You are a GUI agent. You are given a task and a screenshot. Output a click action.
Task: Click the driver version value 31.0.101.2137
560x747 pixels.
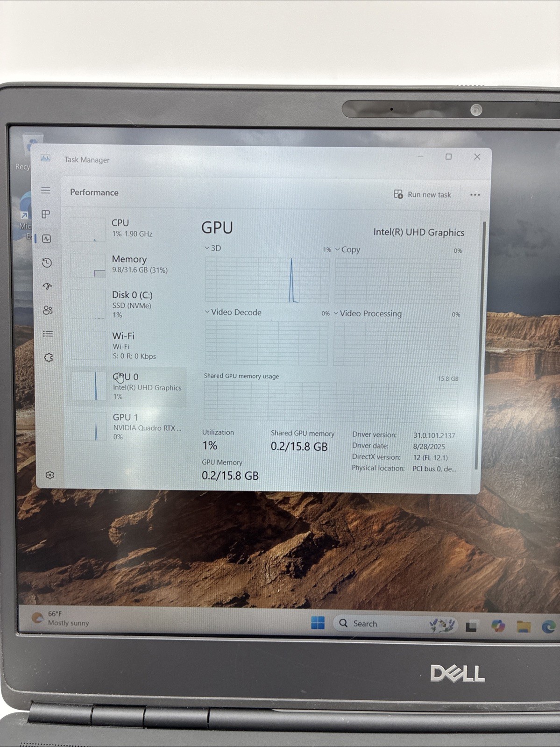tap(434, 435)
